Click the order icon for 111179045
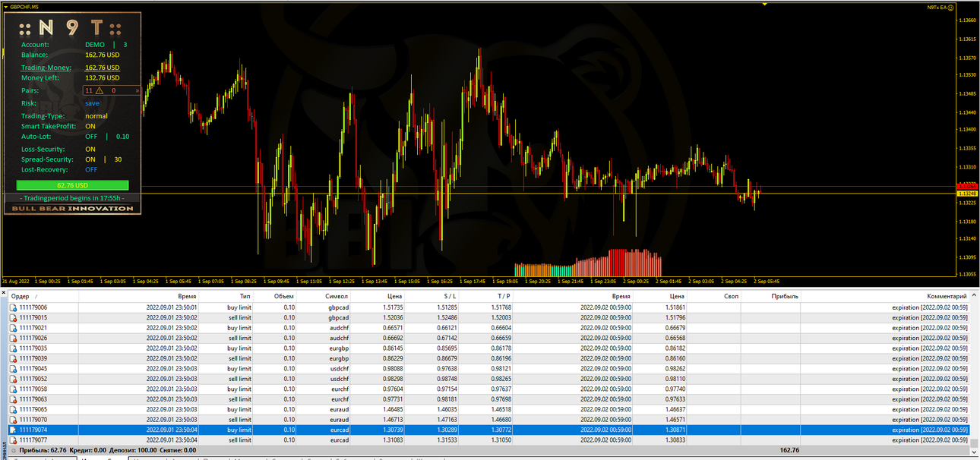Viewport: 980px width, 460px height. coord(13,369)
